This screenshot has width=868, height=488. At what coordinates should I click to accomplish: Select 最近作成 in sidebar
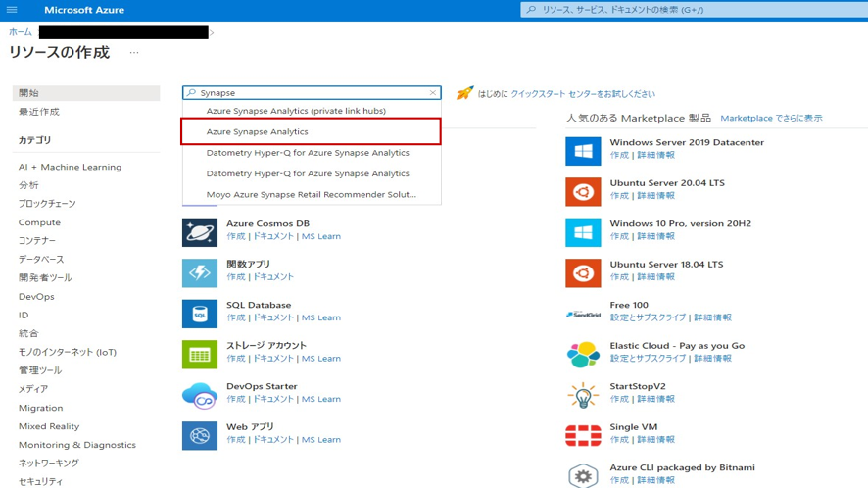point(39,112)
